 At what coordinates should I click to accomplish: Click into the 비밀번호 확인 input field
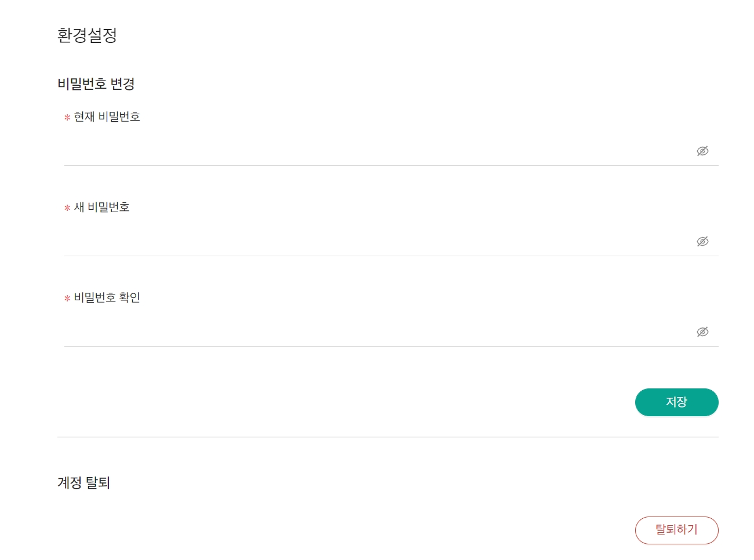coord(371,332)
